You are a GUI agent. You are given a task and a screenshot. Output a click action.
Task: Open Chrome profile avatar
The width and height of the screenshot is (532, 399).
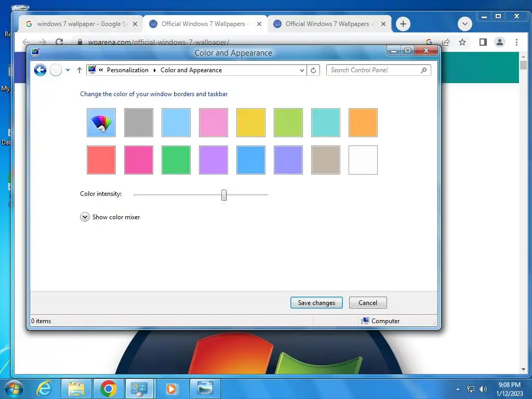point(500,42)
